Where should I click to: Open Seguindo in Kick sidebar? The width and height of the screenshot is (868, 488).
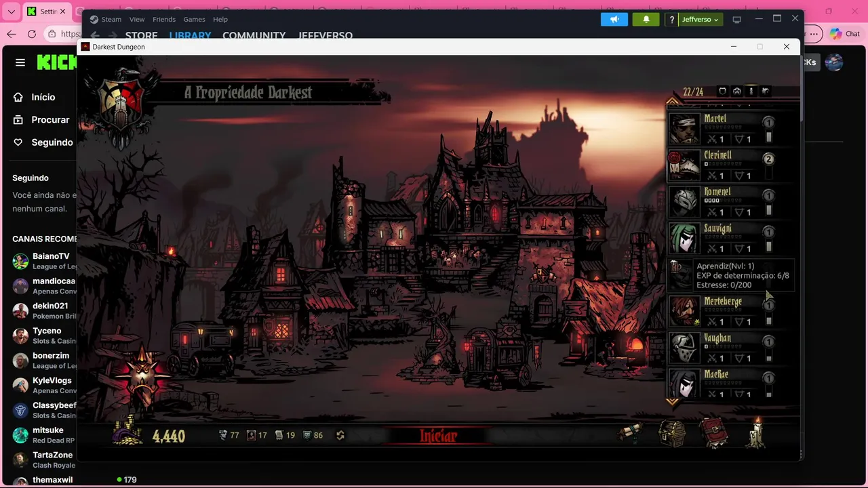click(x=43, y=142)
